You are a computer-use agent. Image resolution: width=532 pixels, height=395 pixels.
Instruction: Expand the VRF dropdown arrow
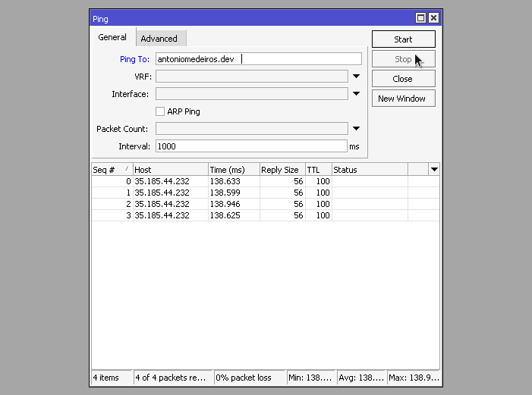pos(355,76)
